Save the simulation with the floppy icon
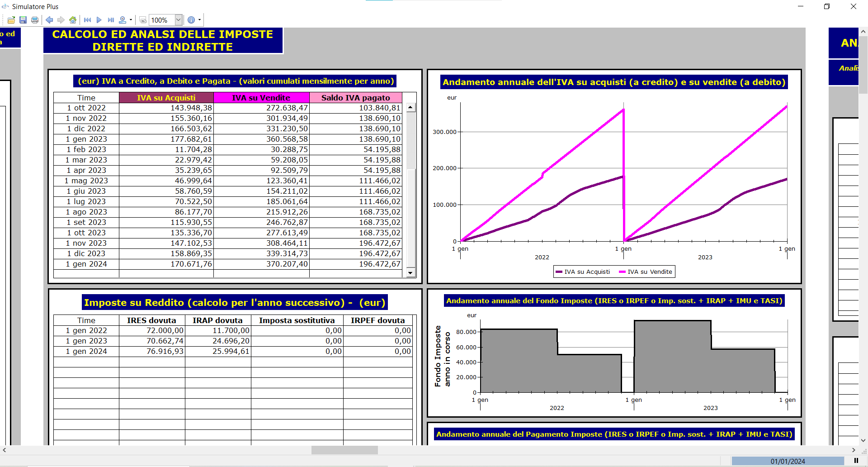Screen dimensions: 868x467 pos(23,20)
